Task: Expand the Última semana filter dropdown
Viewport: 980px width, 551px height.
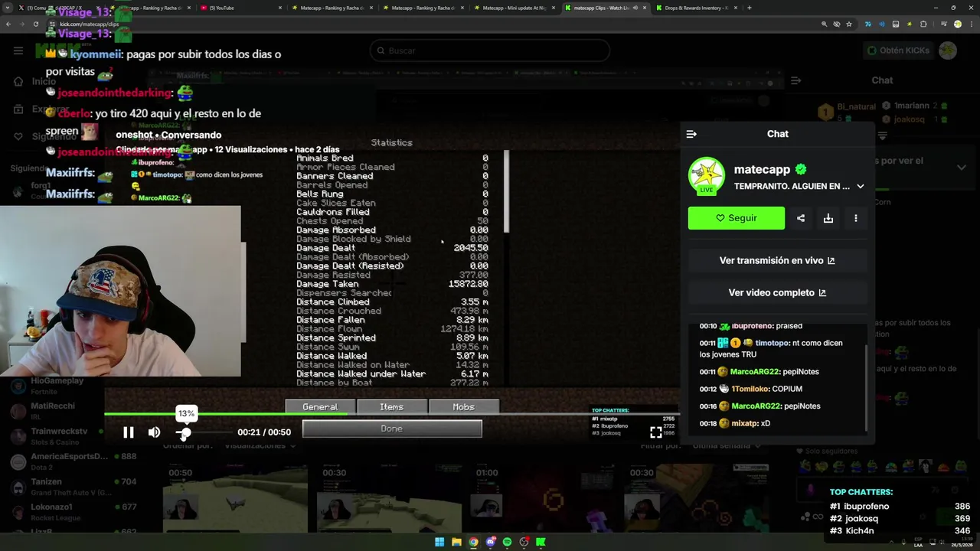Action: tap(725, 445)
